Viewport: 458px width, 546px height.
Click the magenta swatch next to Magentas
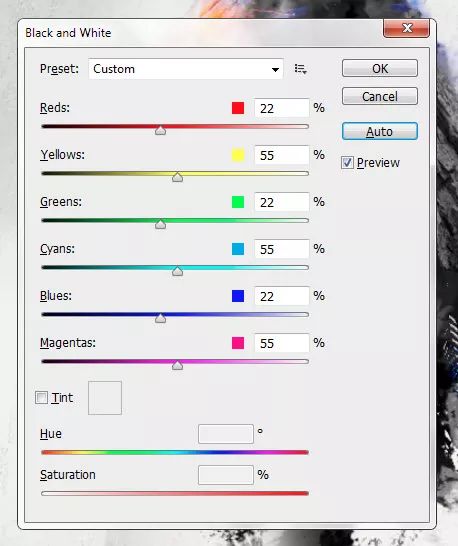click(x=238, y=343)
